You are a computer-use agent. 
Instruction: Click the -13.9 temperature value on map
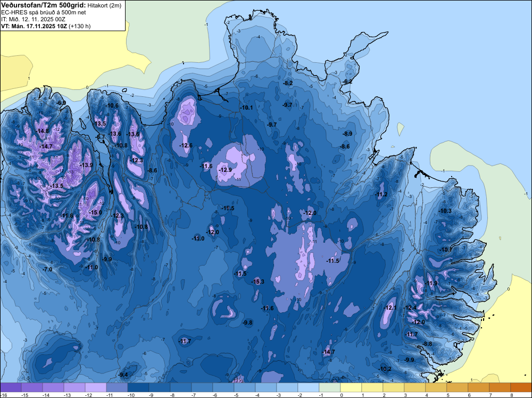point(87,165)
